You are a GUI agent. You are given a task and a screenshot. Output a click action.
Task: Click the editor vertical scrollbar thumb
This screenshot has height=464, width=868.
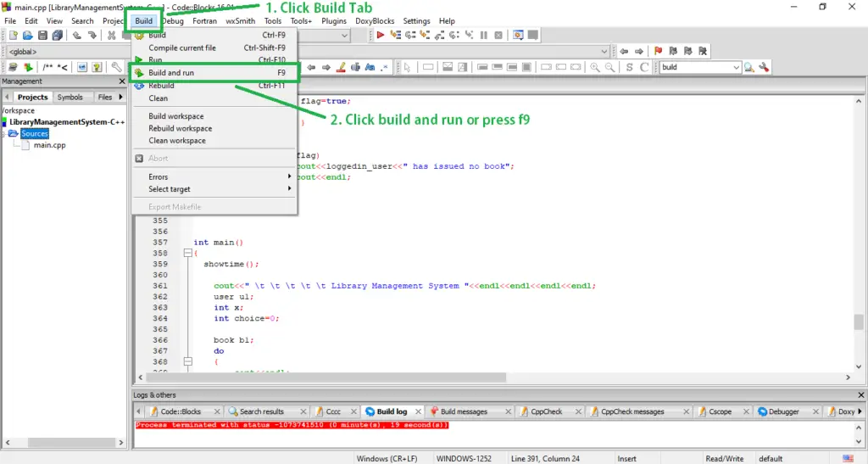click(x=859, y=321)
